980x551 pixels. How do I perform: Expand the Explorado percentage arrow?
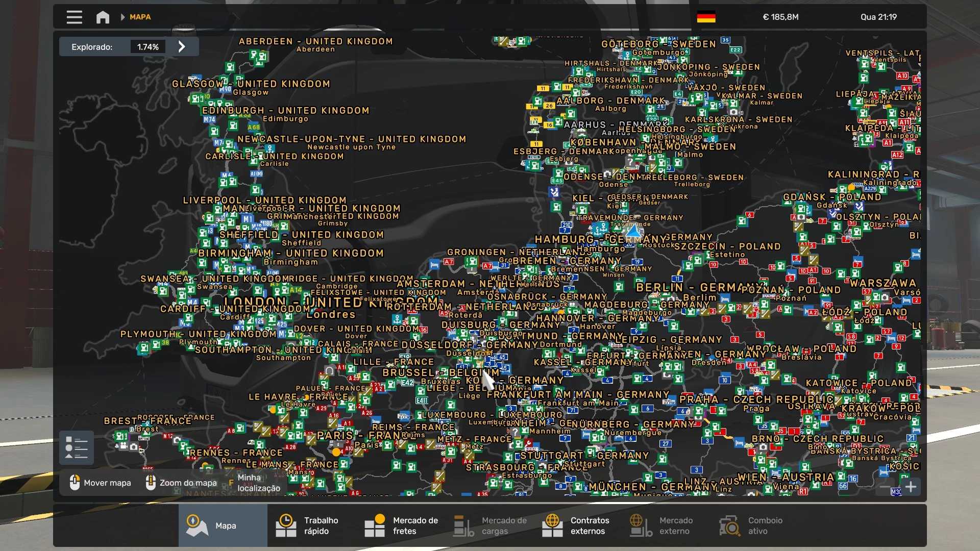182,46
